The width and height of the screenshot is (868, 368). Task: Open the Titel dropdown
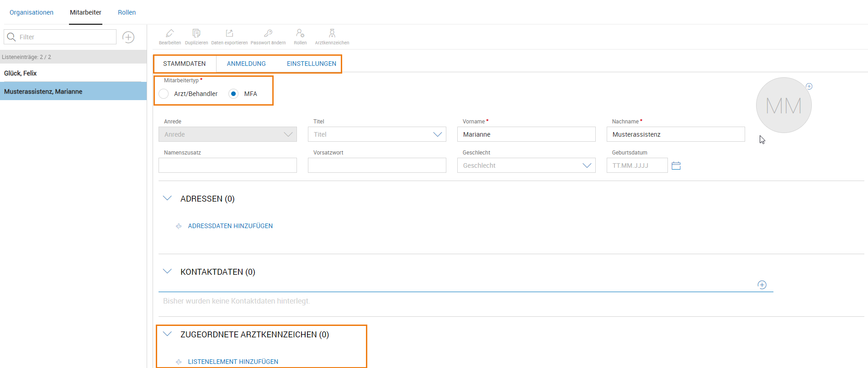click(377, 134)
